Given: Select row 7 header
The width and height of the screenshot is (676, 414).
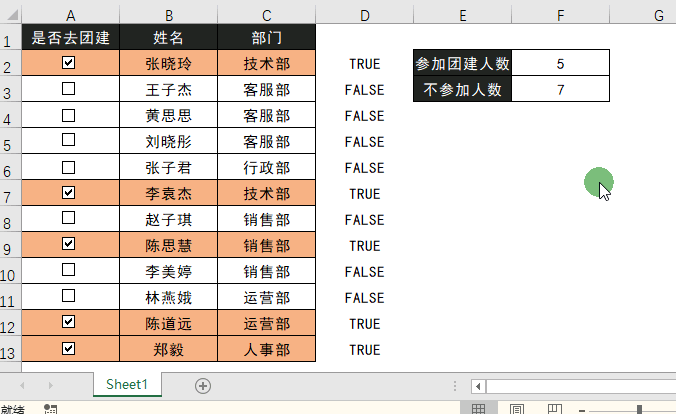Looking at the screenshot, I should click(11, 193).
